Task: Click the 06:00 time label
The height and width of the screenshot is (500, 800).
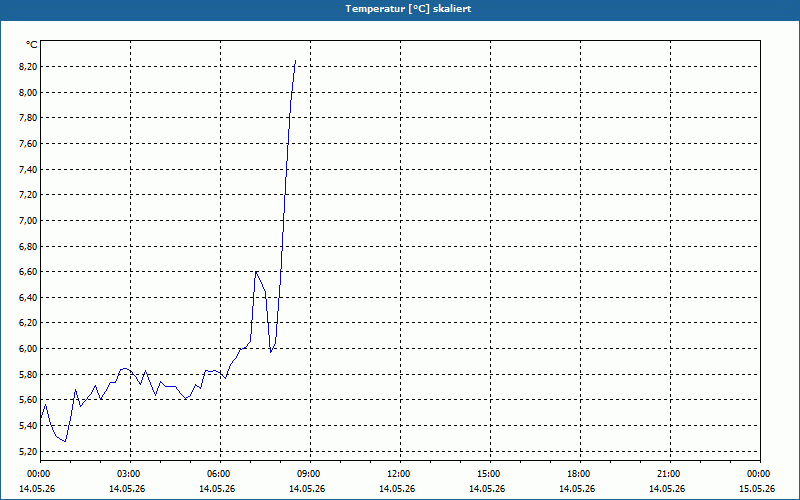Action: click(220, 474)
